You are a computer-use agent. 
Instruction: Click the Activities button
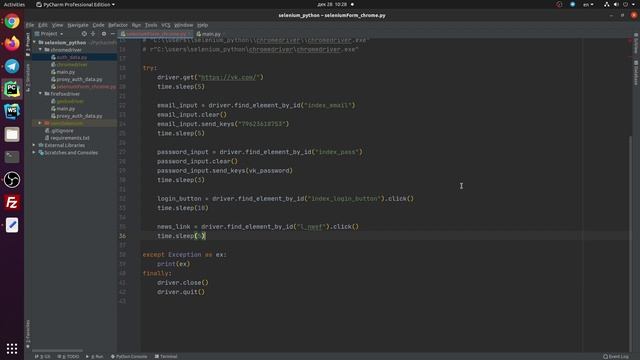[x=14, y=4]
